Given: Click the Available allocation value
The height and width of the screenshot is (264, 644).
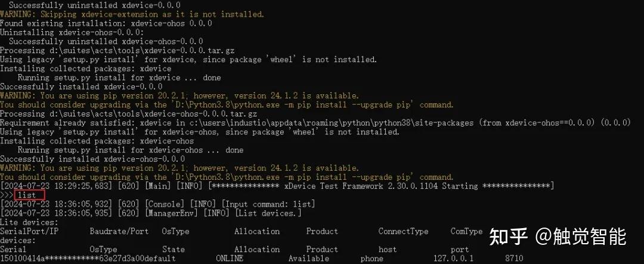Looking at the screenshot, I should tap(308, 258).
